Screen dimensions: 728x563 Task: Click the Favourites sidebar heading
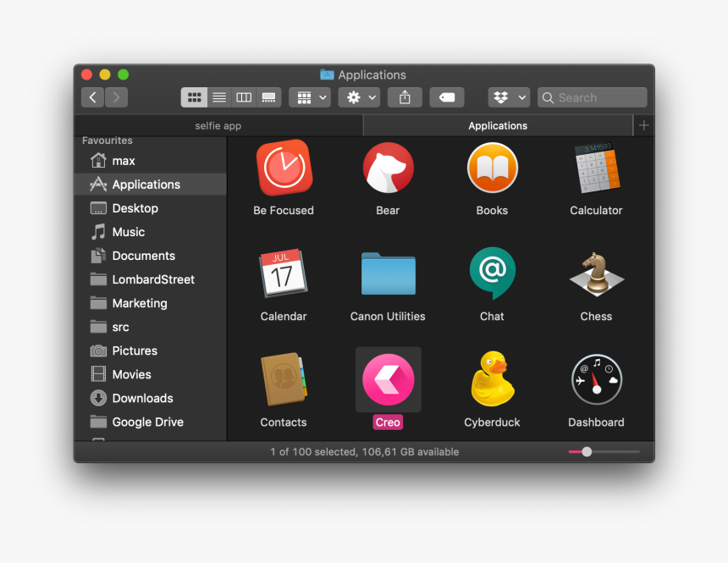coord(108,141)
